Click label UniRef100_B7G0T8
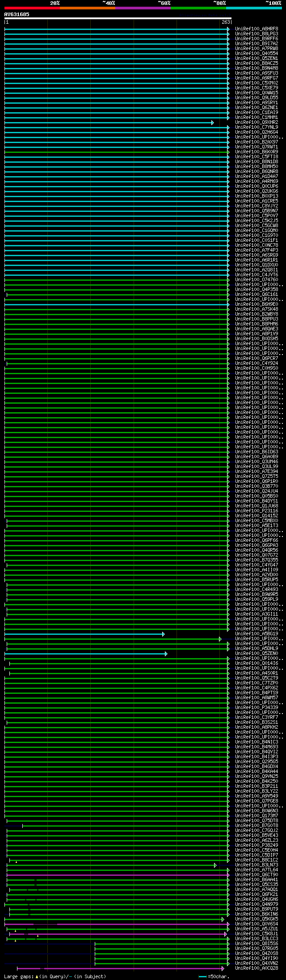 [x=257, y=826]
